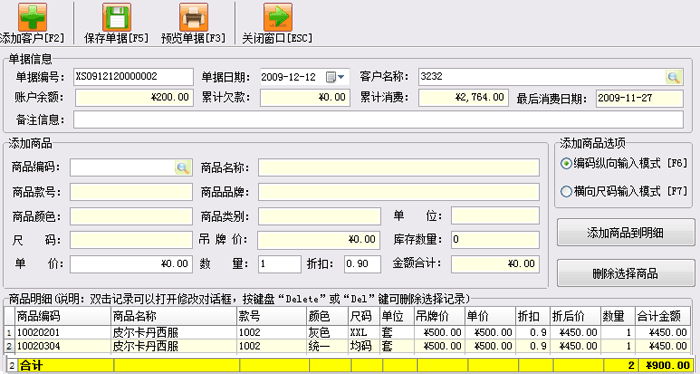
Task: Select 横向尺码输入模式 [F7] radio button
Action: [x=566, y=192]
